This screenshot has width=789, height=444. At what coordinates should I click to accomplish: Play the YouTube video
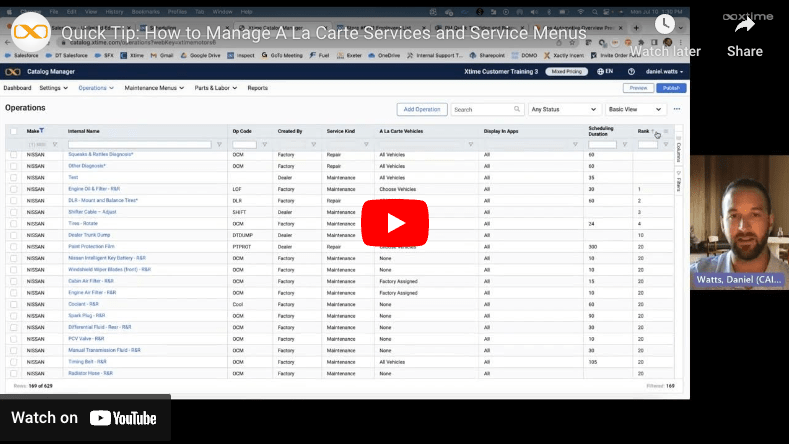(x=394, y=222)
